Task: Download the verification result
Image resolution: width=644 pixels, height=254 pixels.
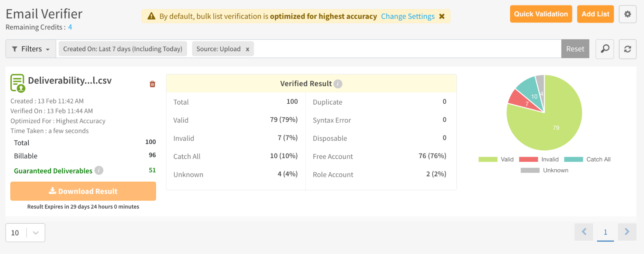Action: point(83,191)
